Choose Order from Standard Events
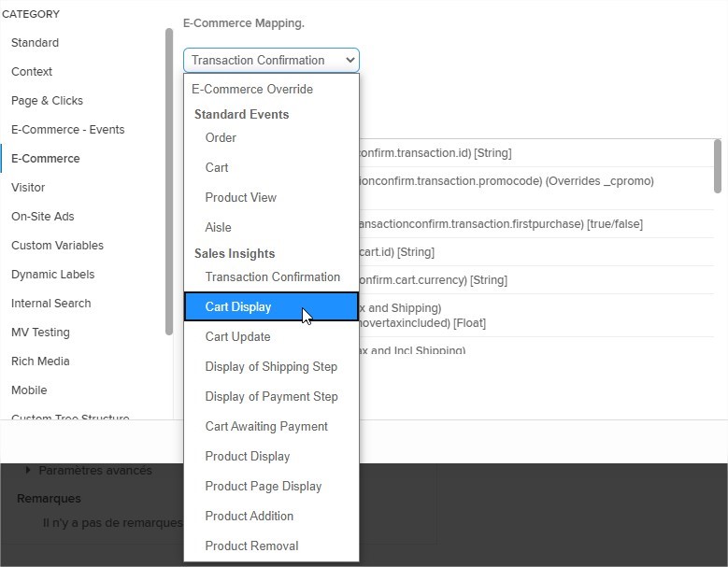This screenshot has width=728, height=567. coord(221,138)
